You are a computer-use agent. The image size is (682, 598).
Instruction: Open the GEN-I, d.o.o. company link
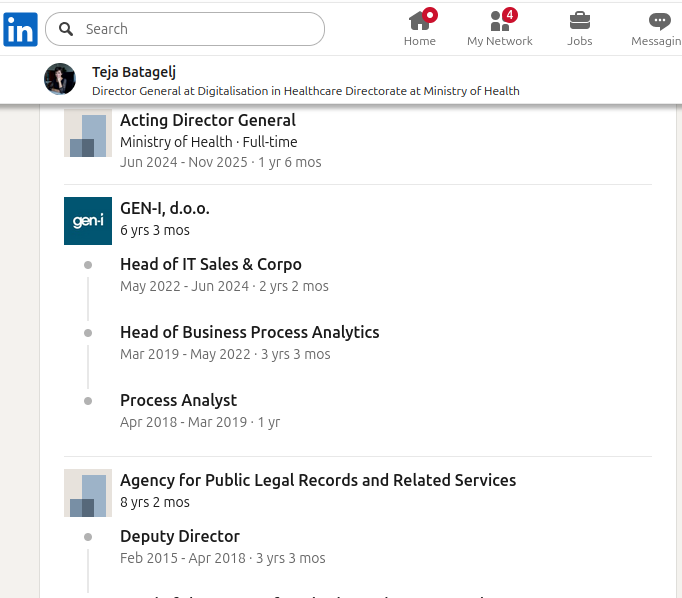coord(165,208)
